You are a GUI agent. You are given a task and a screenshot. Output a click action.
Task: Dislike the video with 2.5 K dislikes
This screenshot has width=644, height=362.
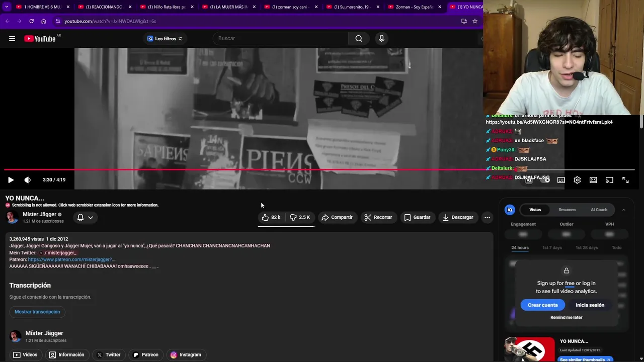click(300, 217)
